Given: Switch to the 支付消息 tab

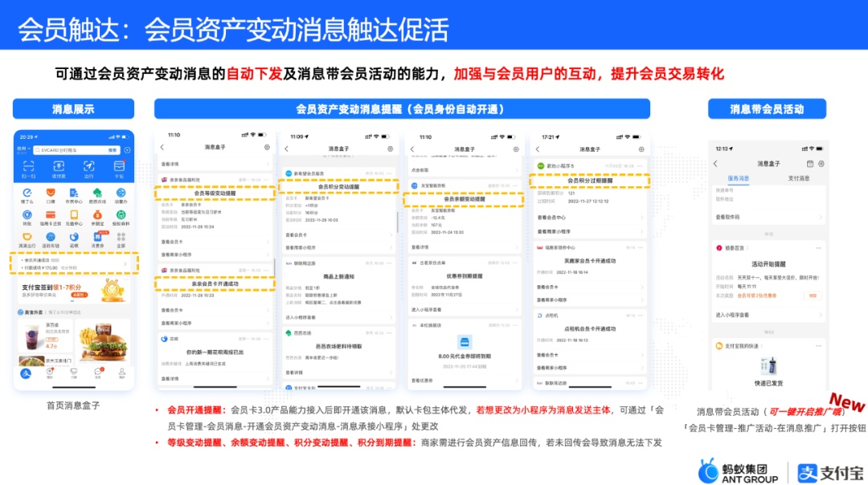Looking at the screenshot, I should click(798, 178).
